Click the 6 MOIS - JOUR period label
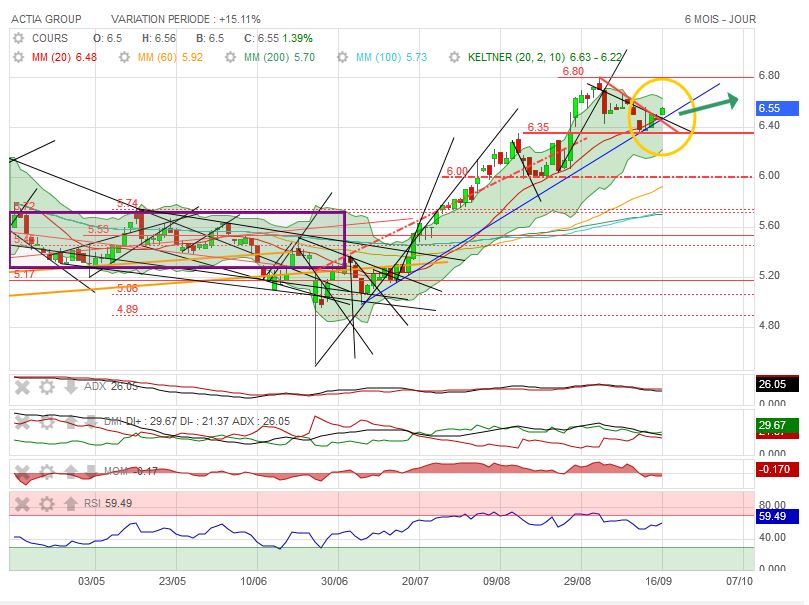The width and height of the screenshot is (809, 605). point(720,20)
